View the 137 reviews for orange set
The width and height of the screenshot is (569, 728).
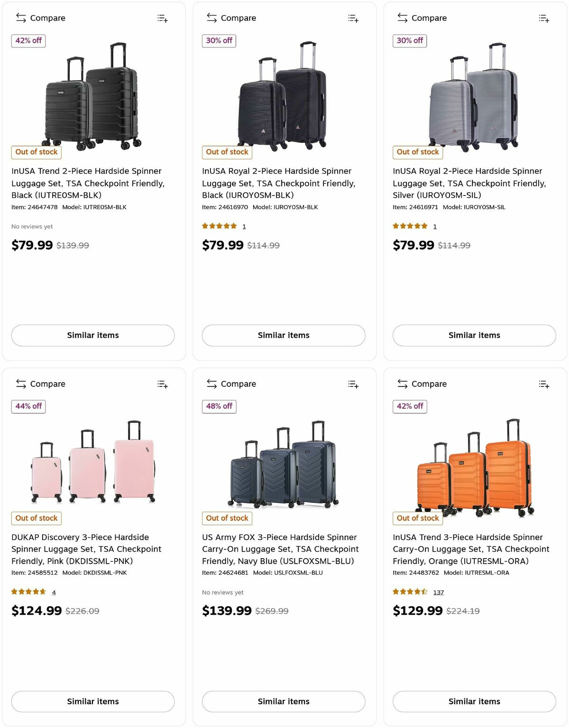pos(439,592)
